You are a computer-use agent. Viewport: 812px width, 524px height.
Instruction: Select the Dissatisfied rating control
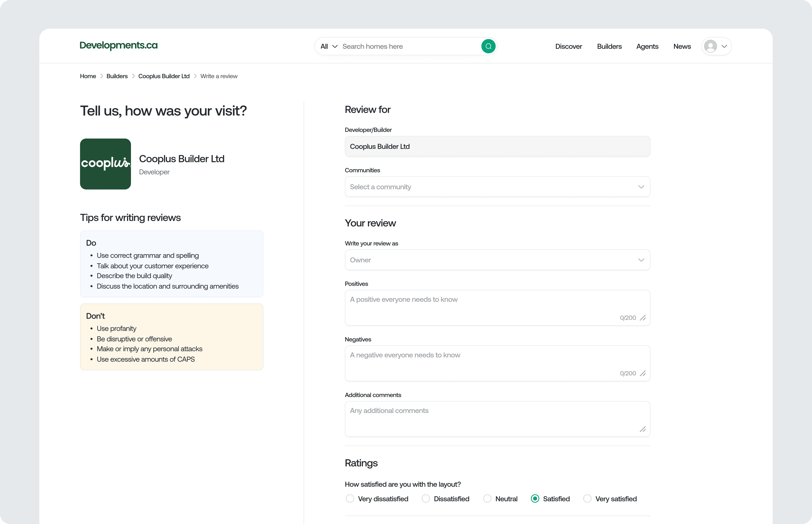coord(425,498)
